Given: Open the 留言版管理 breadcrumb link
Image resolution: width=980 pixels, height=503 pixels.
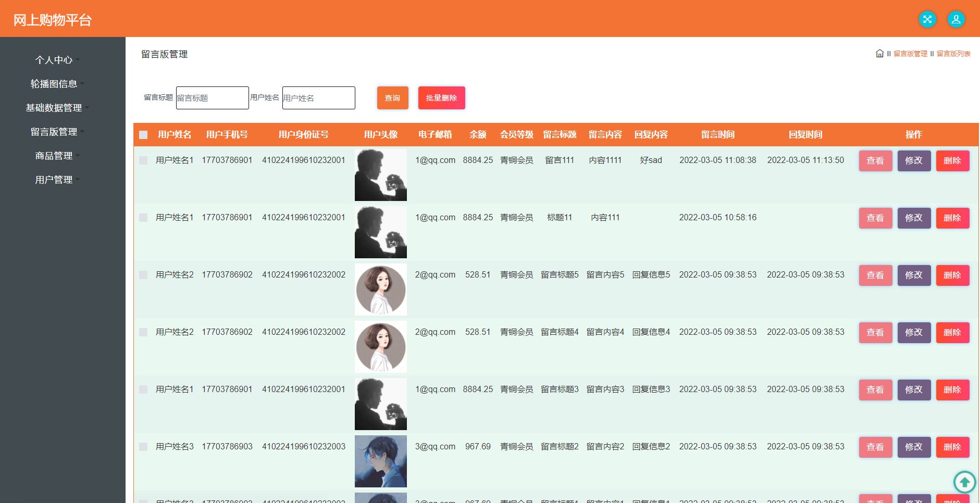Looking at the screenshot, I should pyautogui.click(x=910, y=54).
